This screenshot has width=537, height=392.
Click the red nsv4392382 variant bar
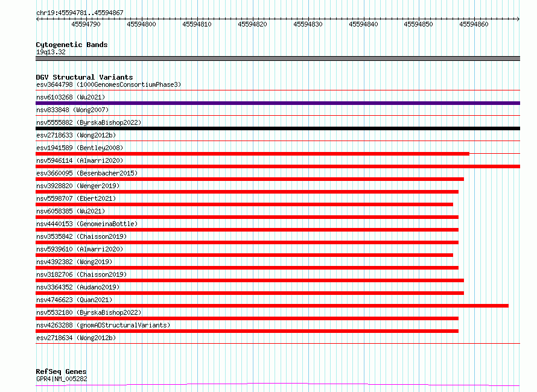pos(247,268)
